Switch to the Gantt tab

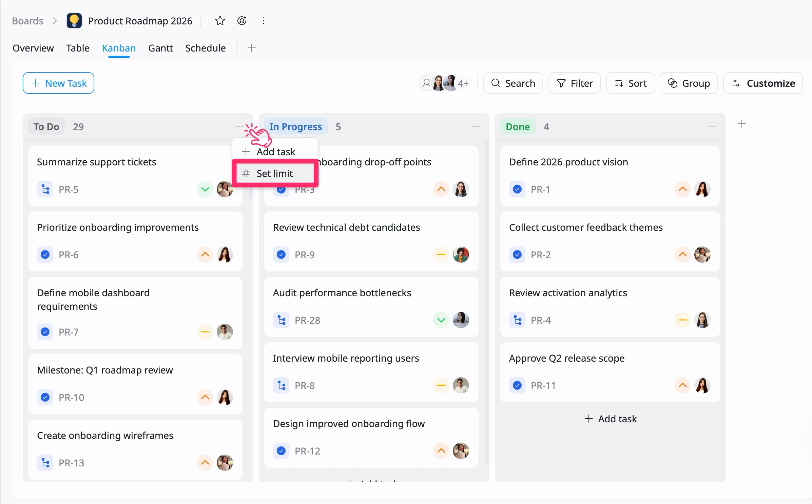[x=160, y=48]
